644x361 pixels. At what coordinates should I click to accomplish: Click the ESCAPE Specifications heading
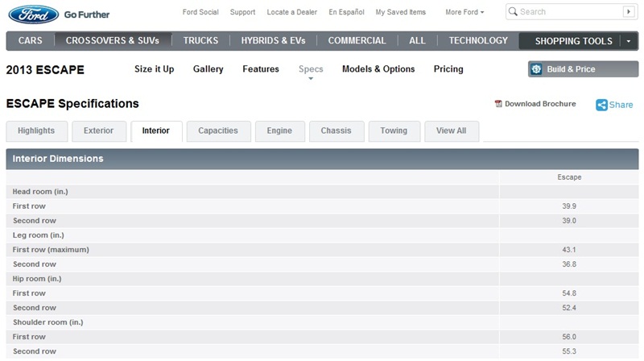pyautogui.click(x=72, y=104)
